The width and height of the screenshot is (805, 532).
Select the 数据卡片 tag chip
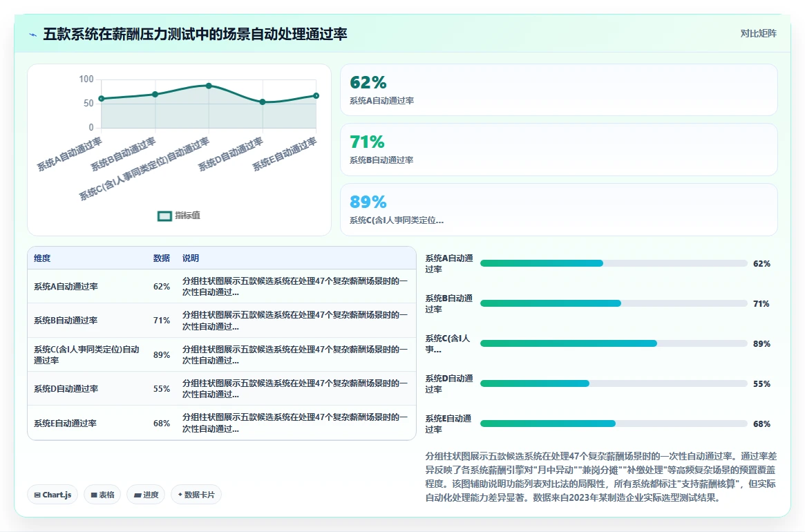(196, 495)
